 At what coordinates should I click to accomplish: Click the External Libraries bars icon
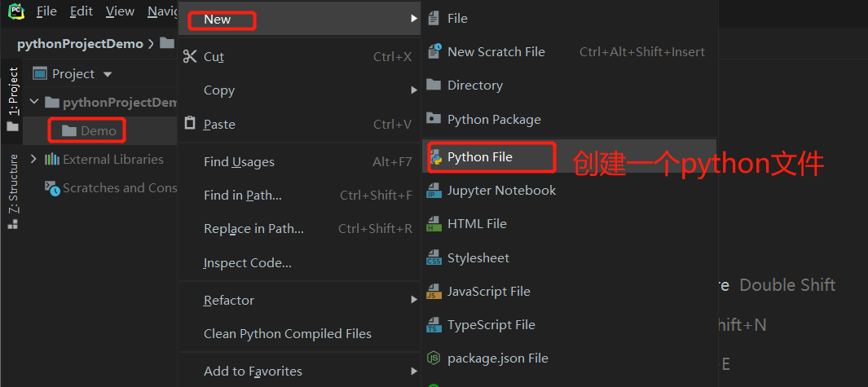(52, 160)
